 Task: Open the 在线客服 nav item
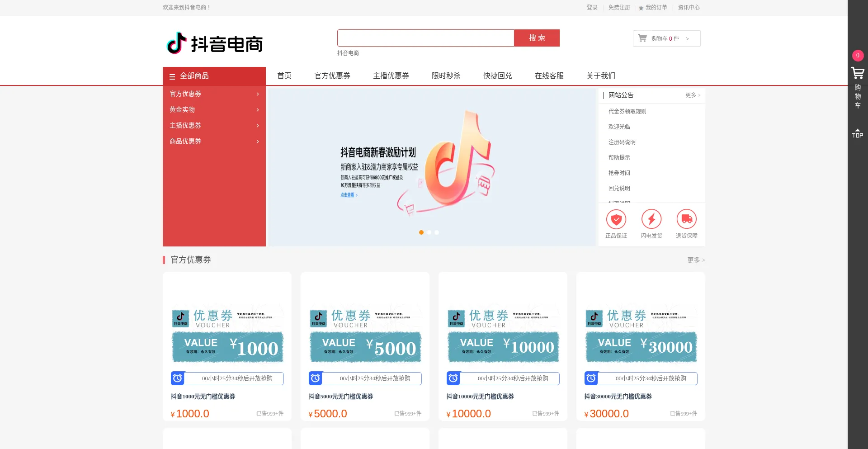pos(549,76)
